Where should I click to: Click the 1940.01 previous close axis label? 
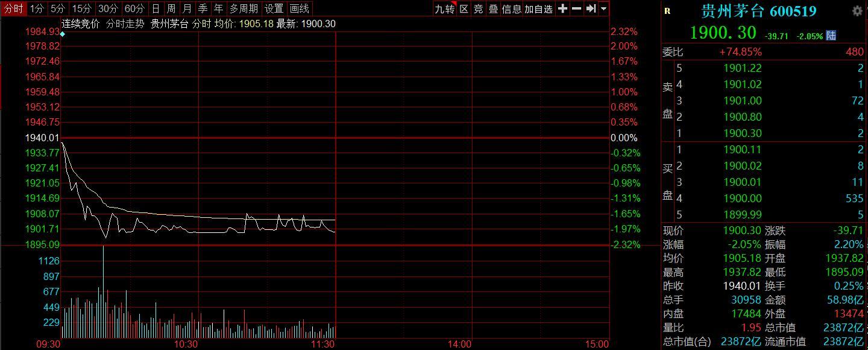point(42,138)
